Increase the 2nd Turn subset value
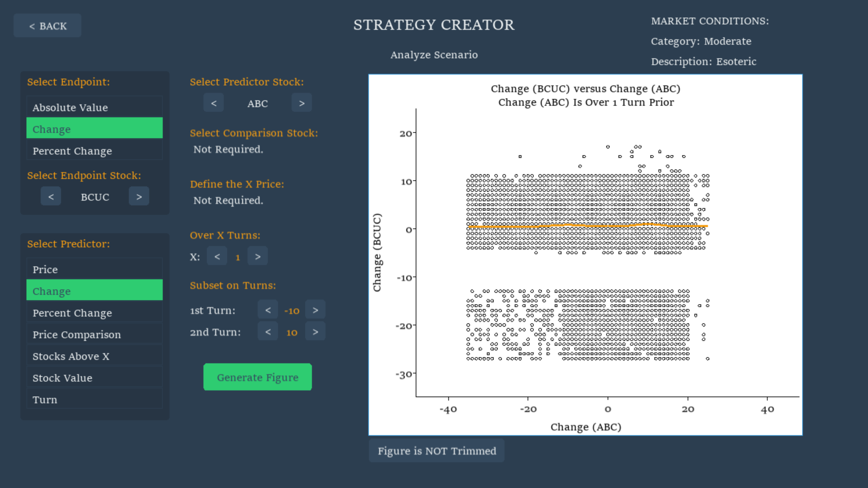This screenshot has width=868, height=488. (315, 332)
